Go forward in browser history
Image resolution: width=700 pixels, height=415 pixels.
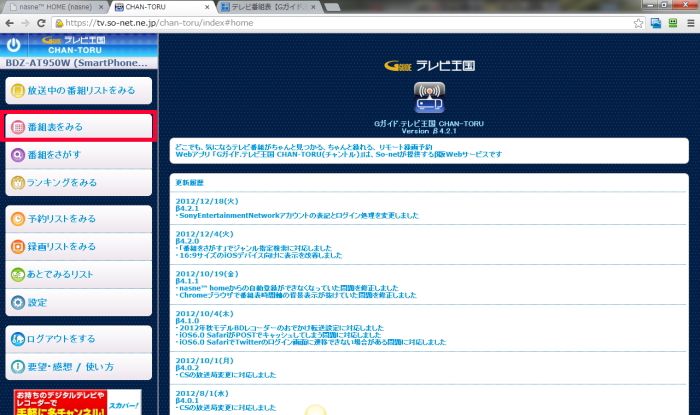(x=25, y=23)
